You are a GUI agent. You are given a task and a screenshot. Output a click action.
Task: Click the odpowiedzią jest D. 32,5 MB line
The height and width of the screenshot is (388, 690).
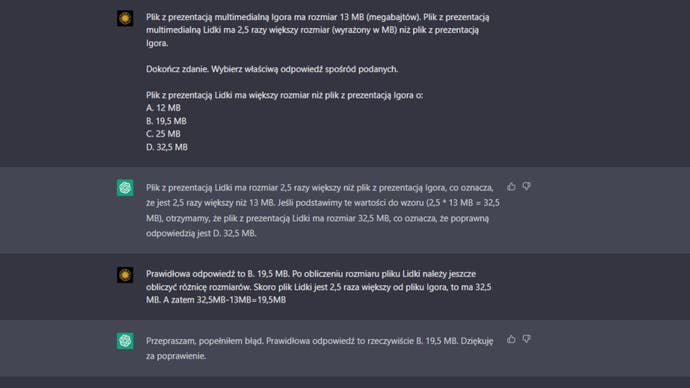(x=201, y=233)
